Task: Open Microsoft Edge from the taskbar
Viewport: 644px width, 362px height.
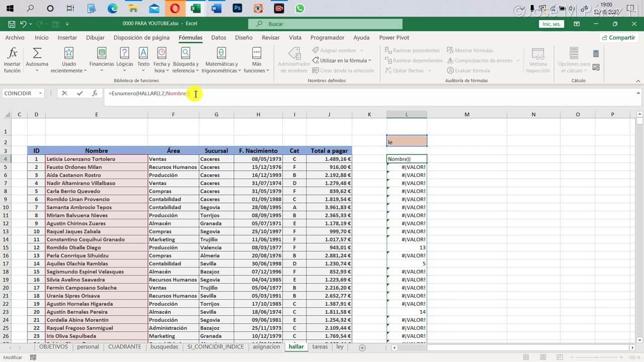Action: [x=112, y=9]
